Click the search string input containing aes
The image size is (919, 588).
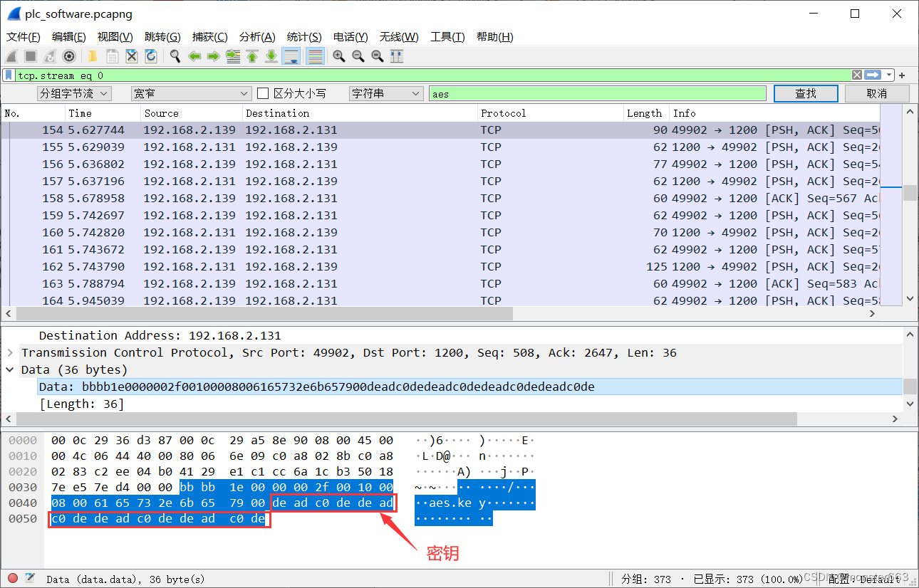click(x=597, y=93)
